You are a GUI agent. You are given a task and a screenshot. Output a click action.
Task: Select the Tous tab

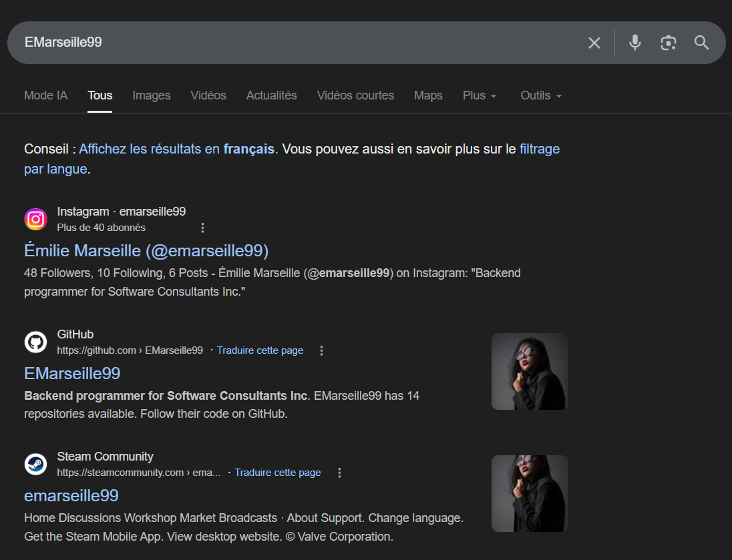(x=100, y=95)
